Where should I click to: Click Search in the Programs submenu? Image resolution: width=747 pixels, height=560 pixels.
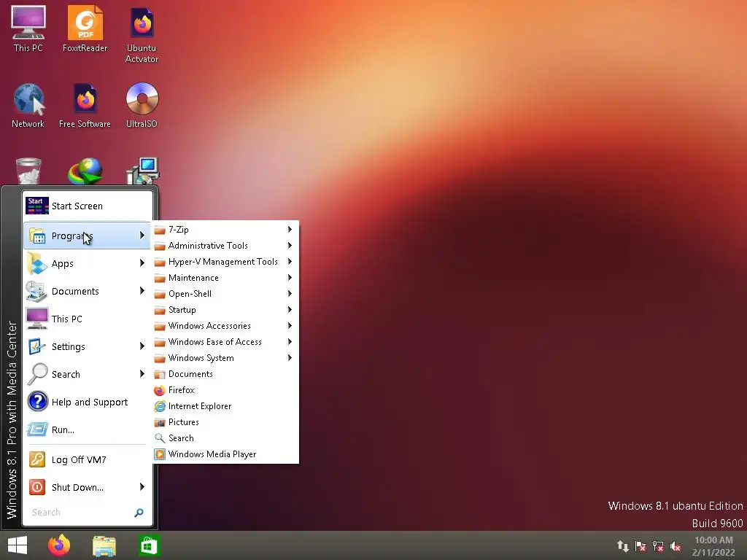click(x=225, y=438)
